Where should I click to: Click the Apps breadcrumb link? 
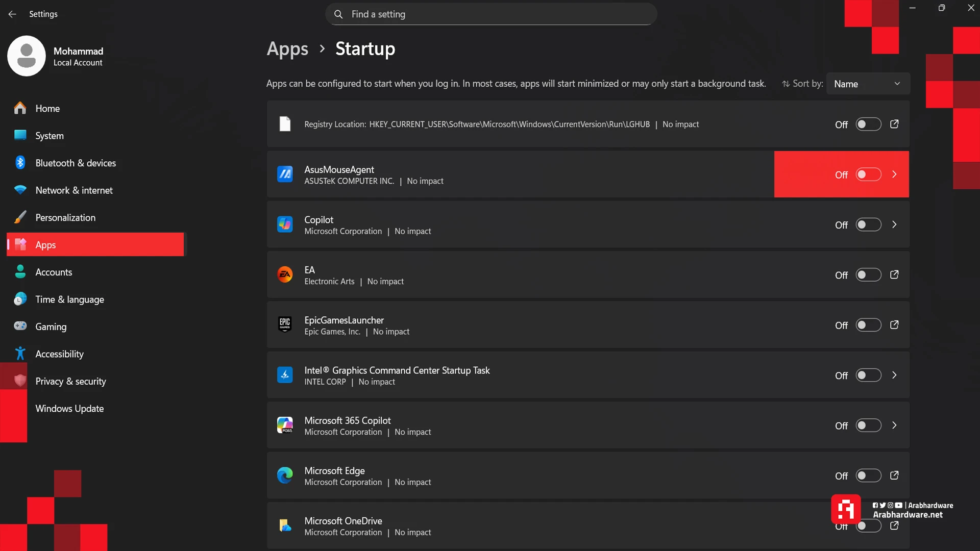point(287,49)
